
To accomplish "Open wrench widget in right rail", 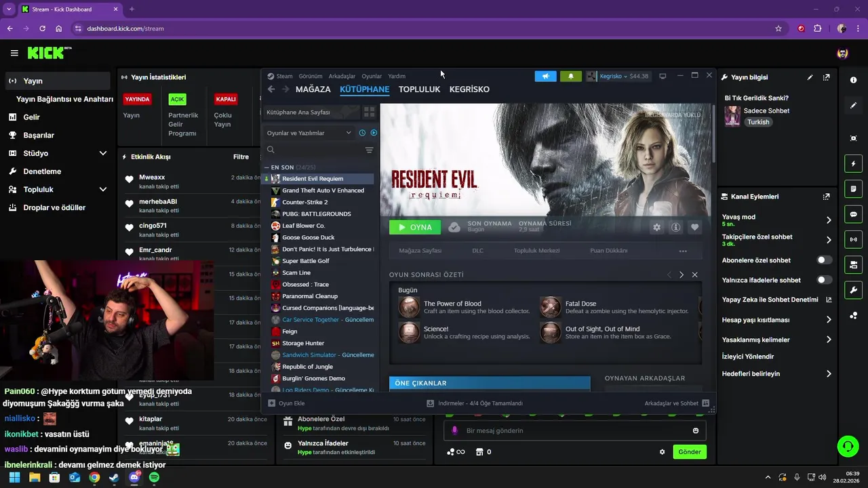I will tap(853, 290).
